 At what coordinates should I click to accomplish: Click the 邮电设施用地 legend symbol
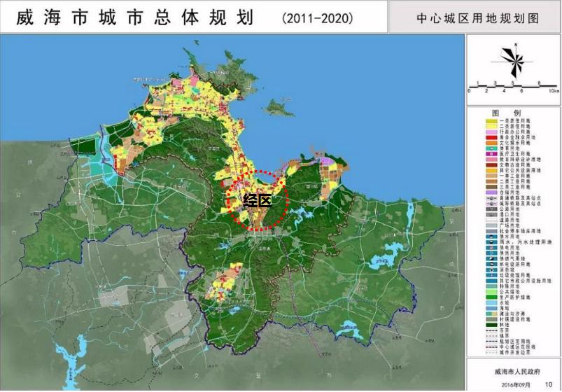point(491,265)
